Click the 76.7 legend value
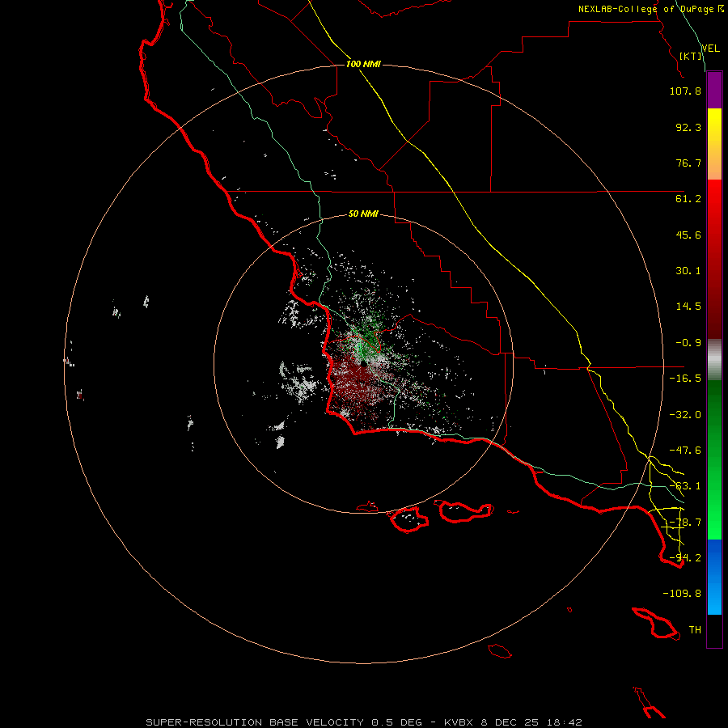Viewport: 728px width, 728px height. pos(688,163)
